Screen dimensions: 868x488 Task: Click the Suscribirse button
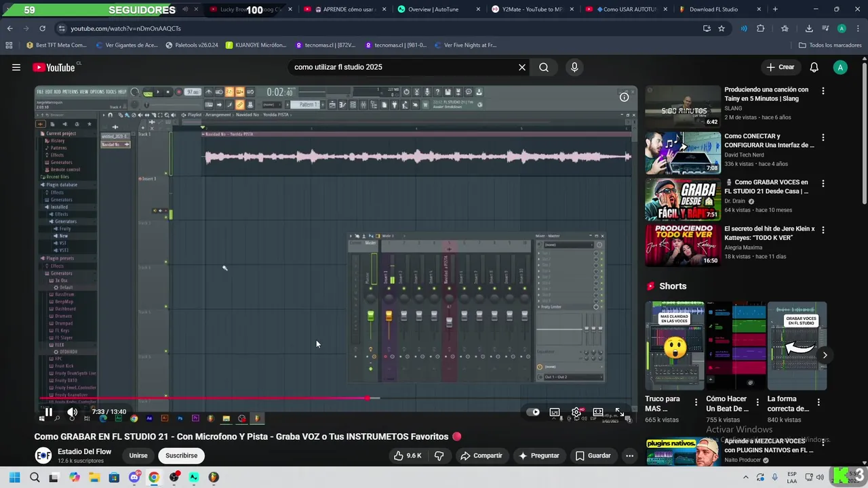(181, 455)
